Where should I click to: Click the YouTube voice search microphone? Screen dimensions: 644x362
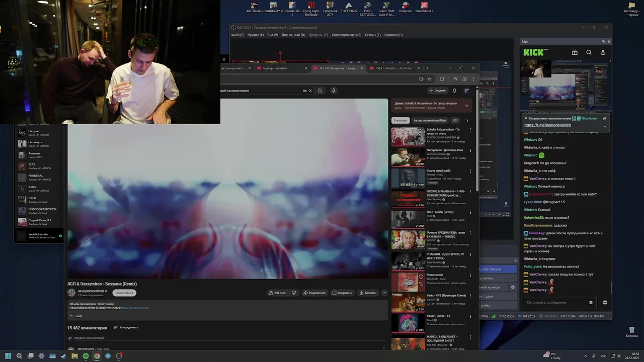pos(333,91)
